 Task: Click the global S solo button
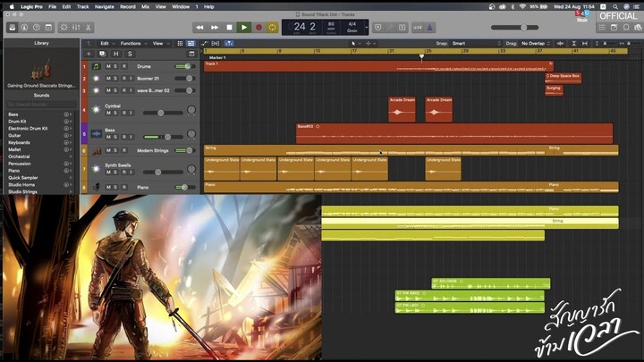click(x=130, y=54)
